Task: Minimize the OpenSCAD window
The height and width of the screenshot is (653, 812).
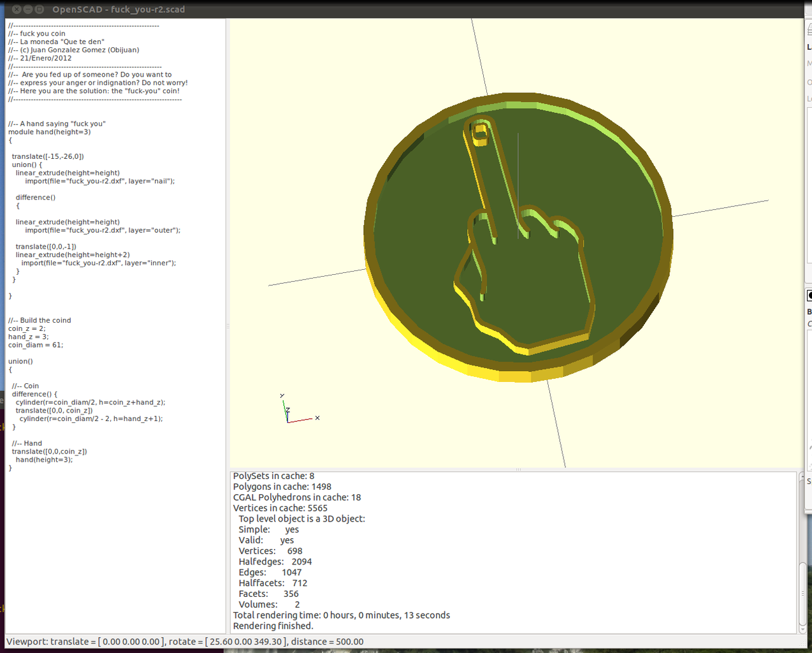Action: pyautogui.click(x=28, y=10)
